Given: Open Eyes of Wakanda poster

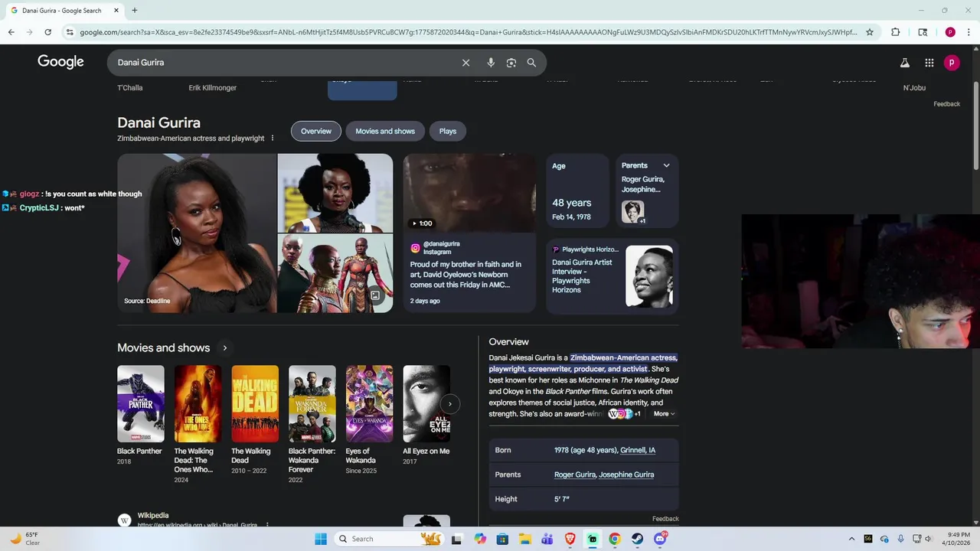Looking at the screenshot, I should point(369,403).
